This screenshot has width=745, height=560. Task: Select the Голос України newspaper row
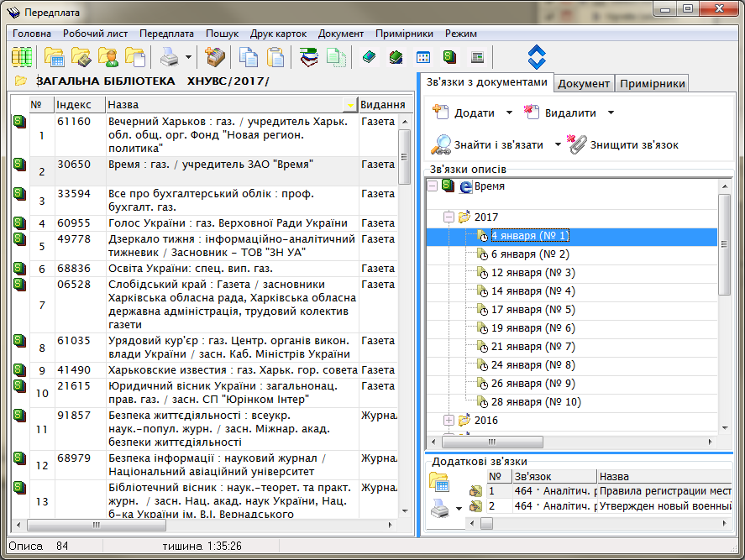pyautogui.click(x=227, y=223)
